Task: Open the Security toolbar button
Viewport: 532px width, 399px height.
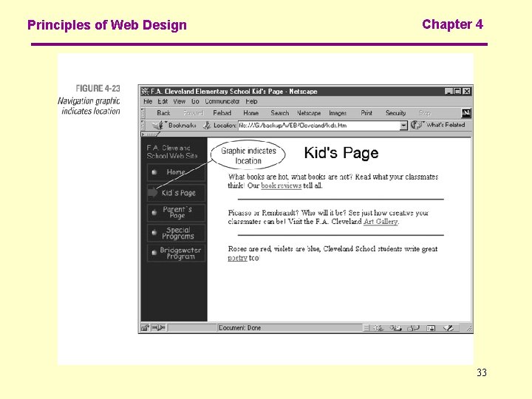Action: pyautogui.click(x=395, y=113)
